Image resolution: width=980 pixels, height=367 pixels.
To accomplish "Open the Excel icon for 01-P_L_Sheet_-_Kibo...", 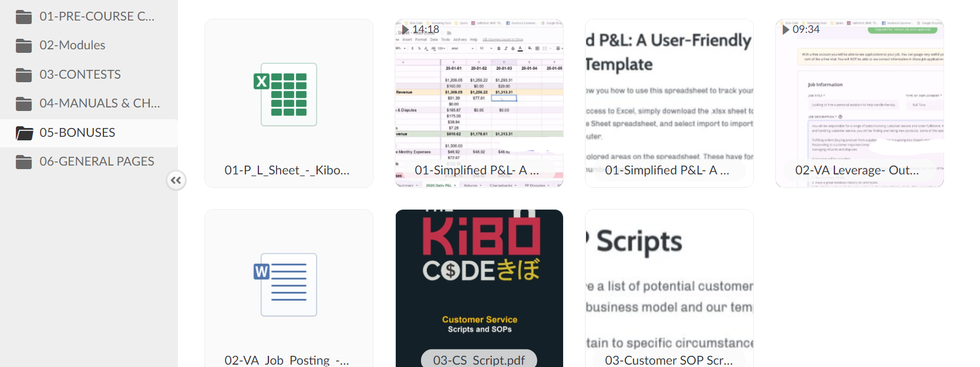I will click(x=285, y=95).
